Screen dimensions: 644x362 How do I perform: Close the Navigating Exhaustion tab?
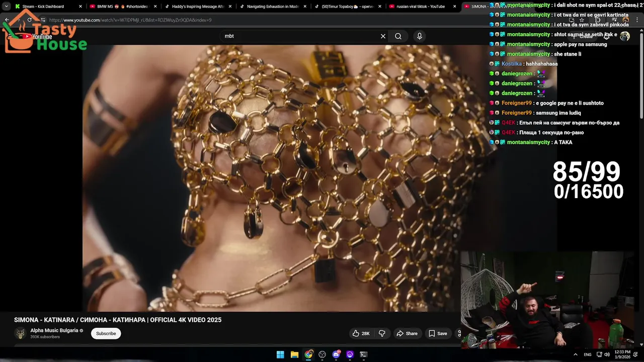(x=305, y=7)
